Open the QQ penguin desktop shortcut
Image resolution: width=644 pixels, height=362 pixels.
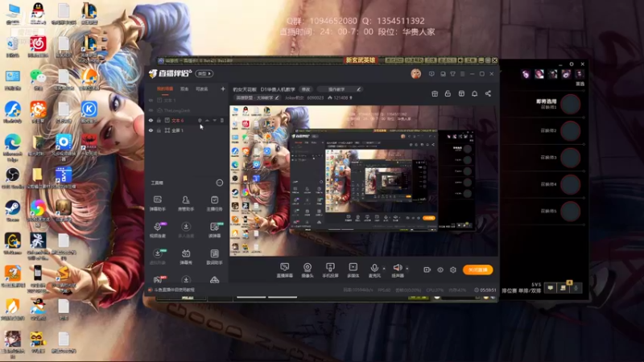(x=38, y=12)
